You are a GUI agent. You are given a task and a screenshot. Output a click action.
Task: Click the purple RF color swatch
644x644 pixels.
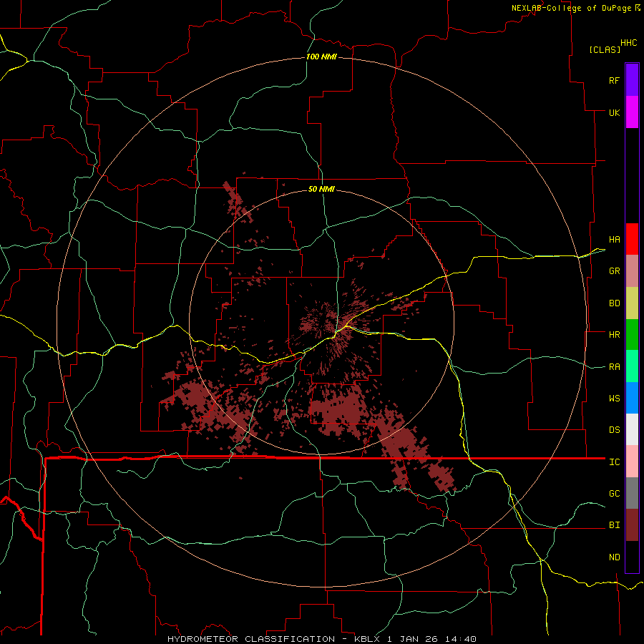click(x=632, y=80)
